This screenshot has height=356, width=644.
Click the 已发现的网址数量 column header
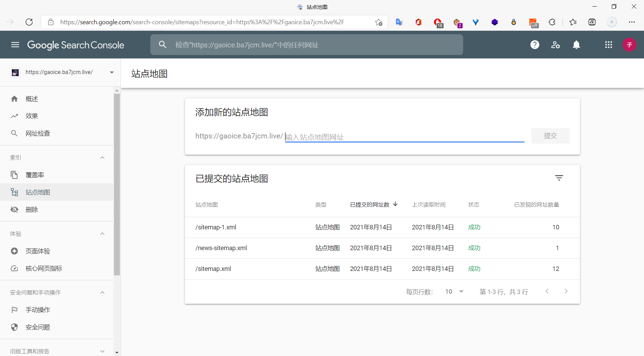pos(537,204)
